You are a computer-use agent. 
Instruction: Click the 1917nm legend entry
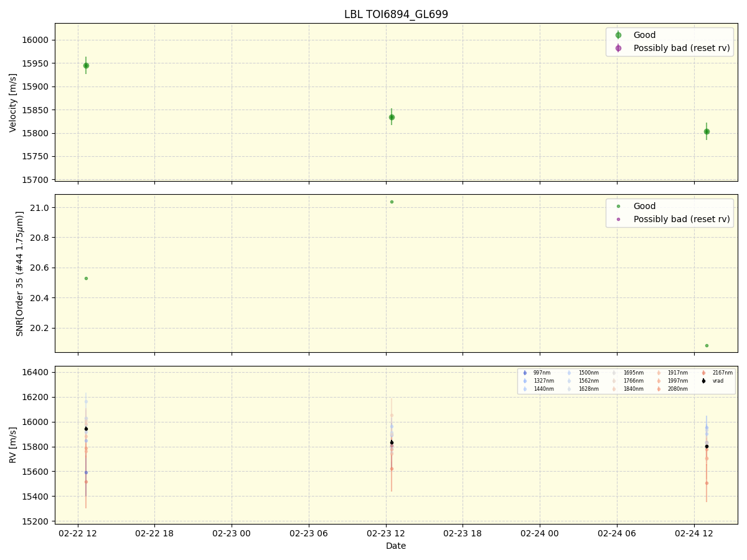pos(678,373)
